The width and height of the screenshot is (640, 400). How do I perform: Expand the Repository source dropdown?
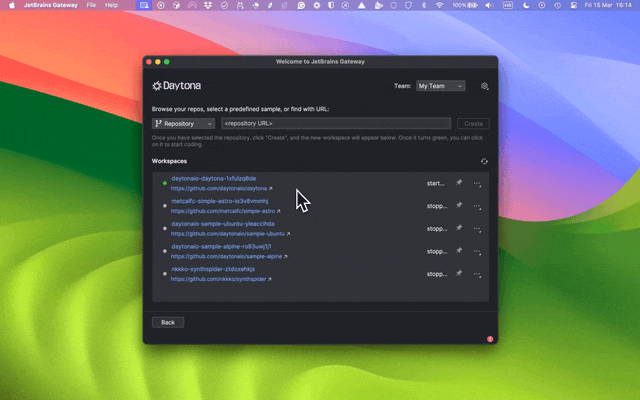click(x=183, y=124)
